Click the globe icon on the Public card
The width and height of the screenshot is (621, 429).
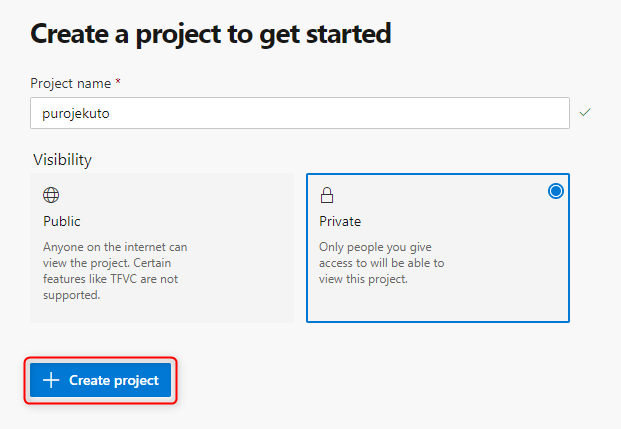tap(51, 195)
